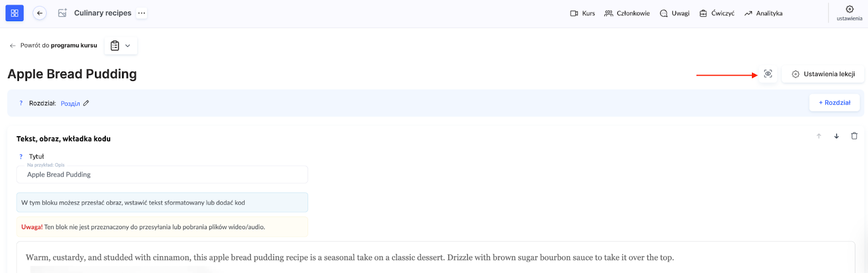868x273 pixels.
Task: Move the block up with arrow
Action: (x=819, y=136)
